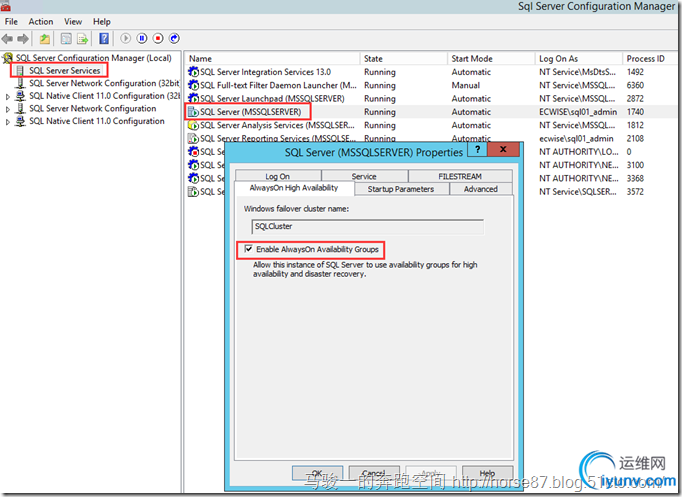Viewport: 682px width, 497px height.
Task: Click the SQL Server Integration Services row icon
Action: pyautogui.click(x=193, y=72)
